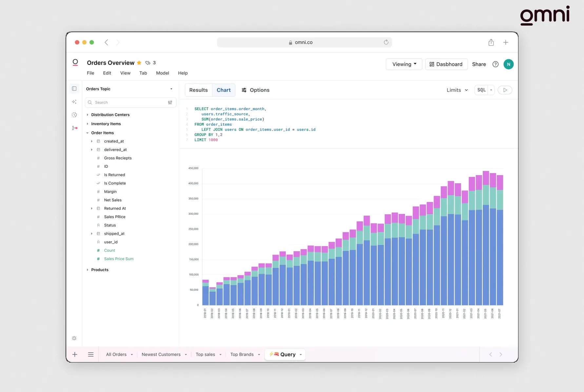Switch to the Results tab
Image resolution: width=584 pixels, height=392 pixels.
tap(199, 90)
